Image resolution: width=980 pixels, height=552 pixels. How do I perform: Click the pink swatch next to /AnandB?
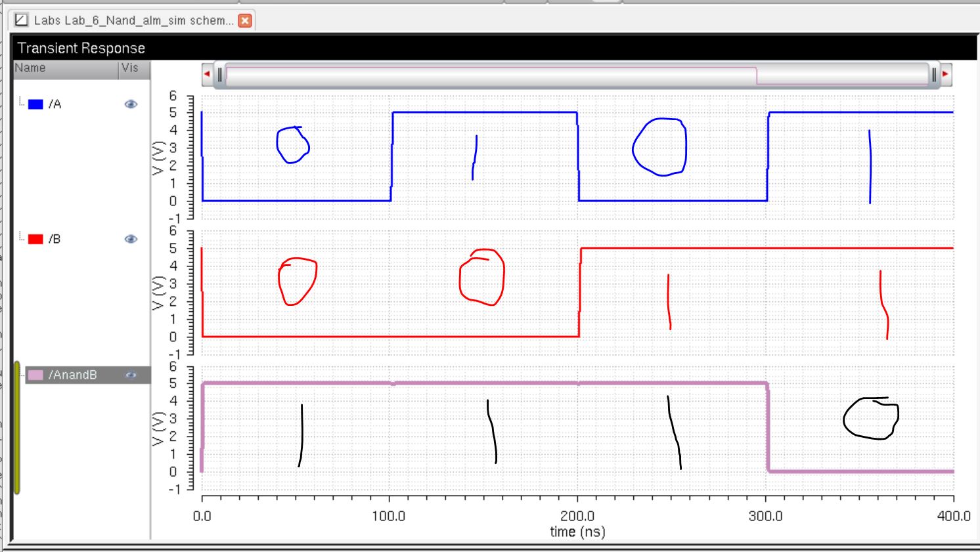tap(35, 375)
